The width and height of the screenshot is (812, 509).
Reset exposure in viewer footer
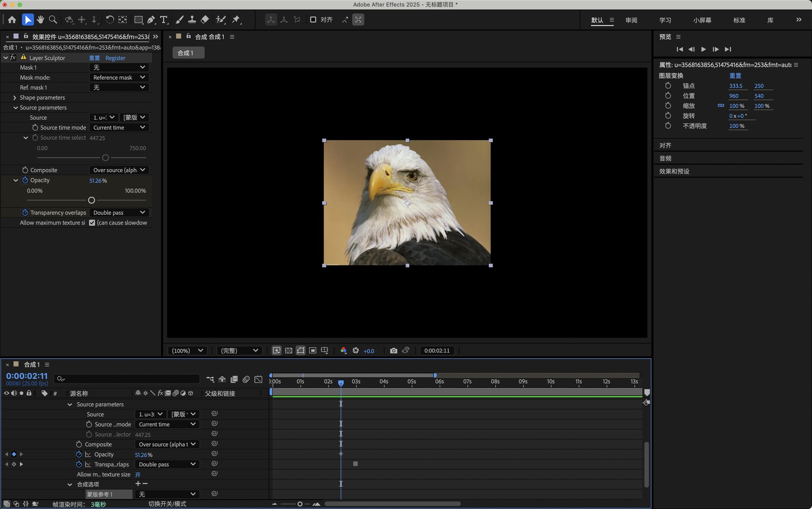pos(356,351)
